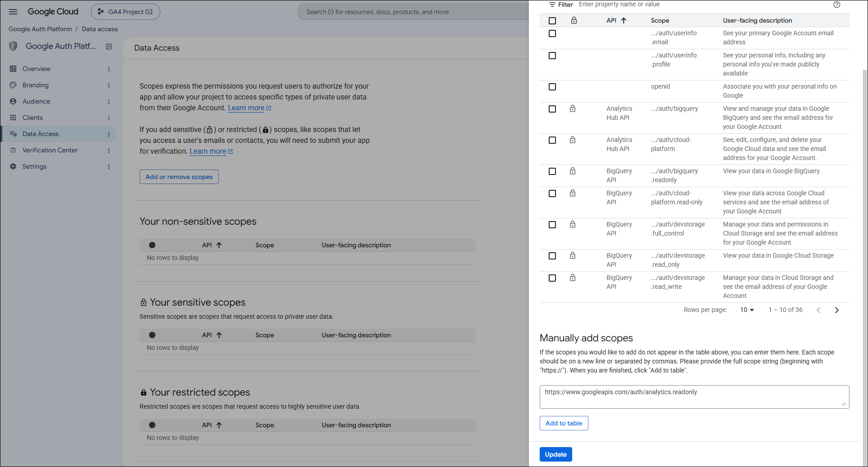Collapse sidebar using the panel toggle icon
Viewport: 868px width, 467px height.
coord(109,47)
